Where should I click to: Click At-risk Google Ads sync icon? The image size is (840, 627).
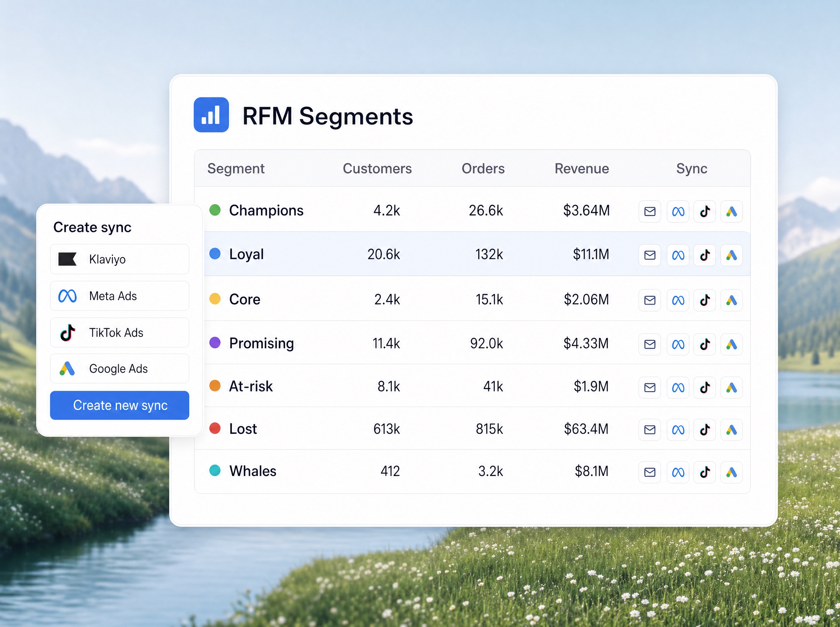pos(731,388)
